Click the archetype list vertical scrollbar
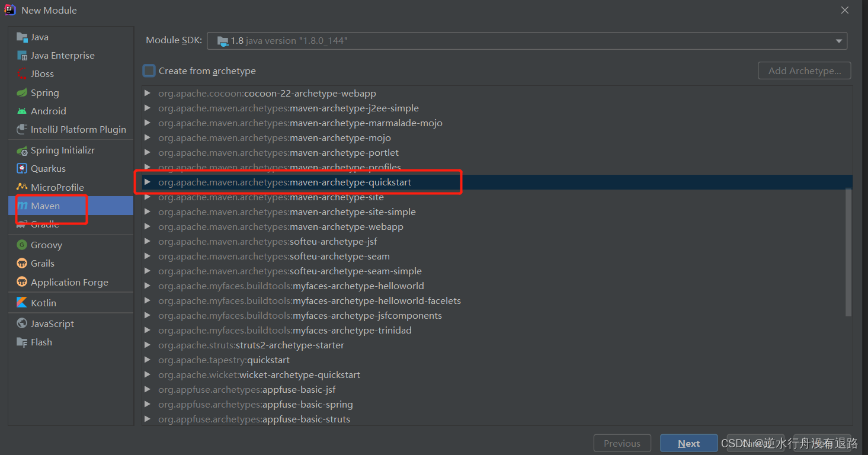The width and height of the screenshot is (868, 455). (x=848, y=253)
